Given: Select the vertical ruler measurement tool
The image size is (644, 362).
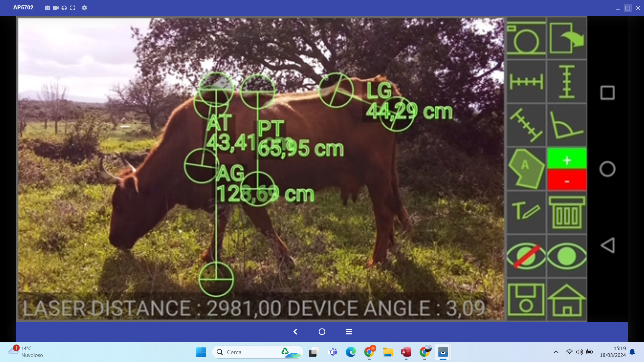Looking at the screenshot, I should (567, 82).
